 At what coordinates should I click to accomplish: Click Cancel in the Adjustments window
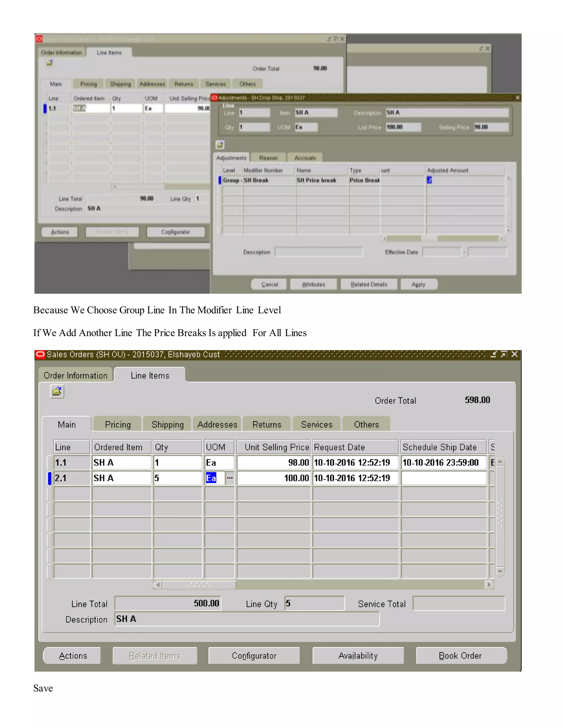(x=269, y=284)
